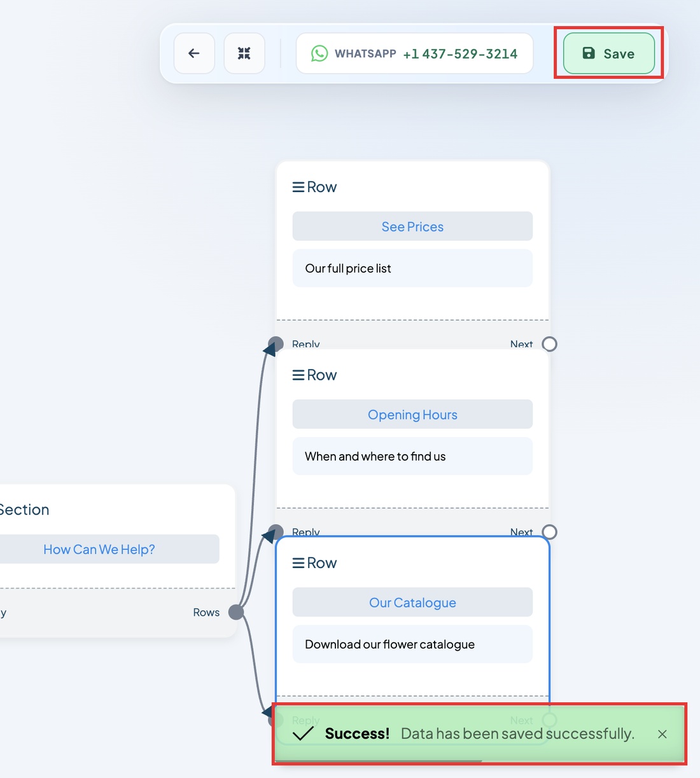Click the back arrow button
This screenshot has width=700, height=778.
tap(194, 53)
